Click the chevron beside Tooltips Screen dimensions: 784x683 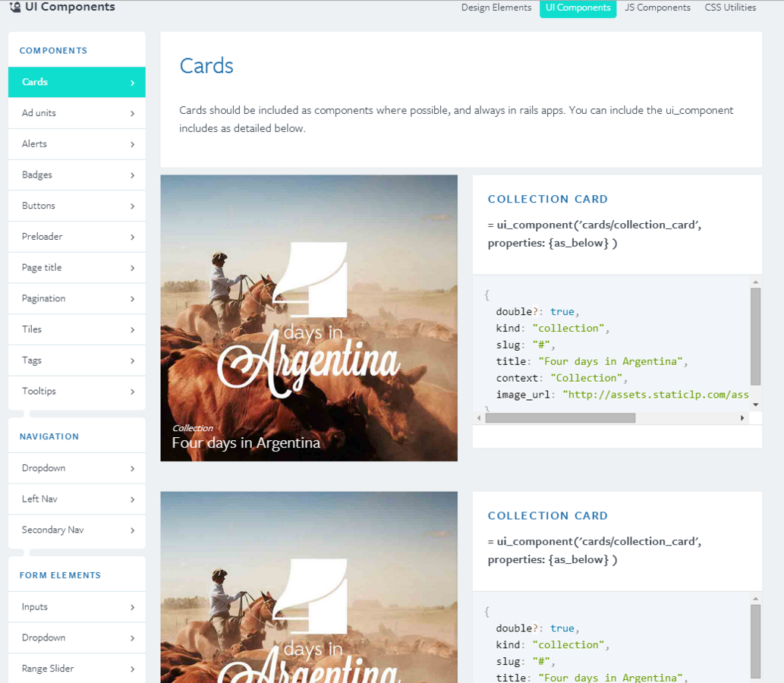coord(133,392)
